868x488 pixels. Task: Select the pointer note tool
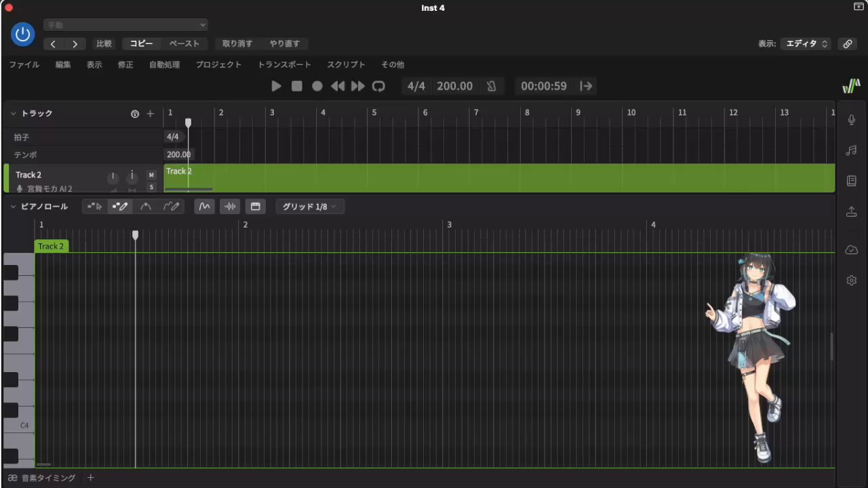tap(95, 207)
